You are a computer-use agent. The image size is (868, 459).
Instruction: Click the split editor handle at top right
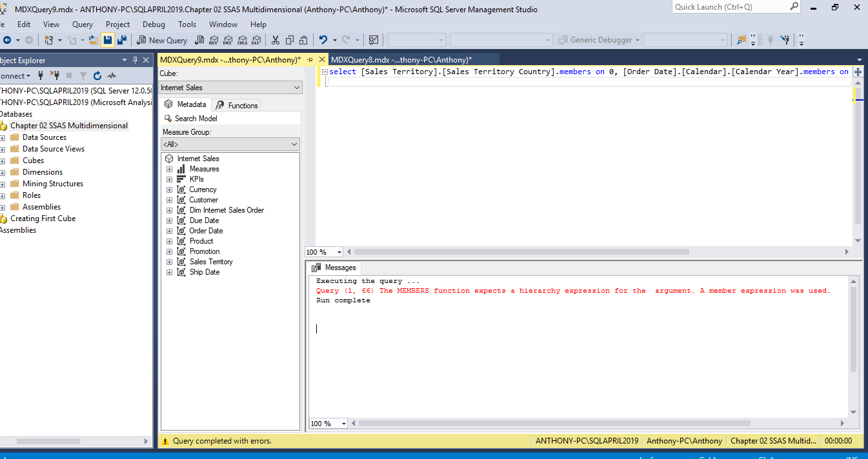[858, 72]
